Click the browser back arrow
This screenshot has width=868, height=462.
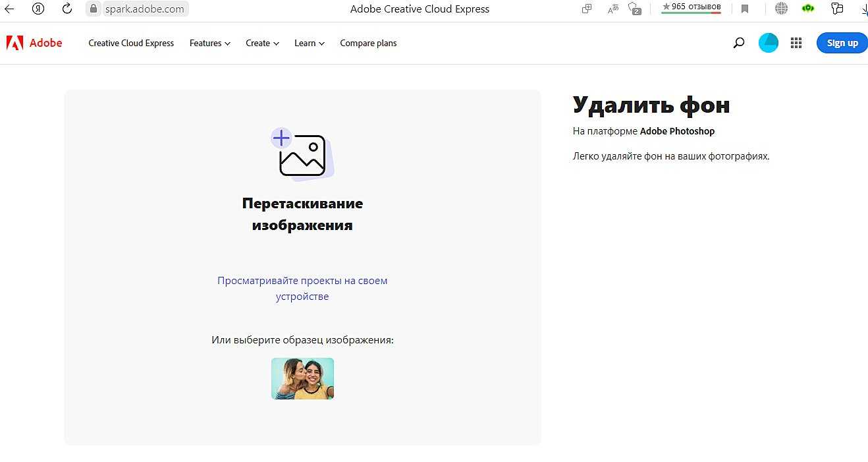(10, 9)
